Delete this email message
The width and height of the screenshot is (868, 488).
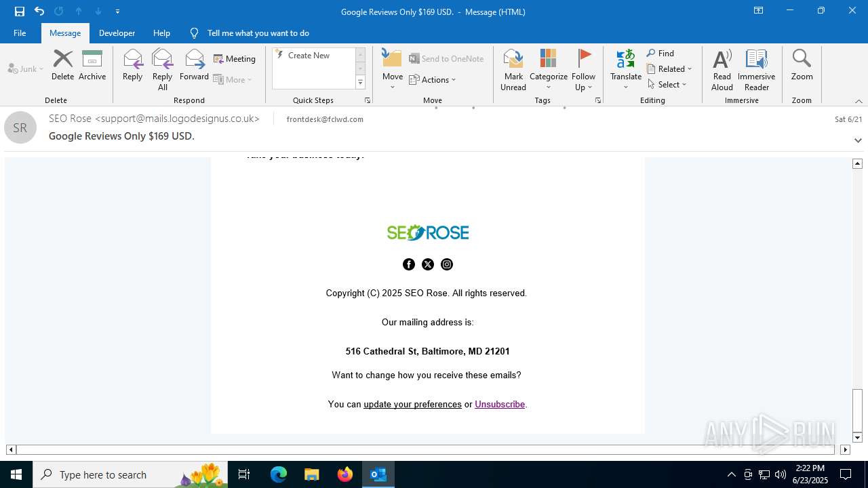[x=62, y=65]
